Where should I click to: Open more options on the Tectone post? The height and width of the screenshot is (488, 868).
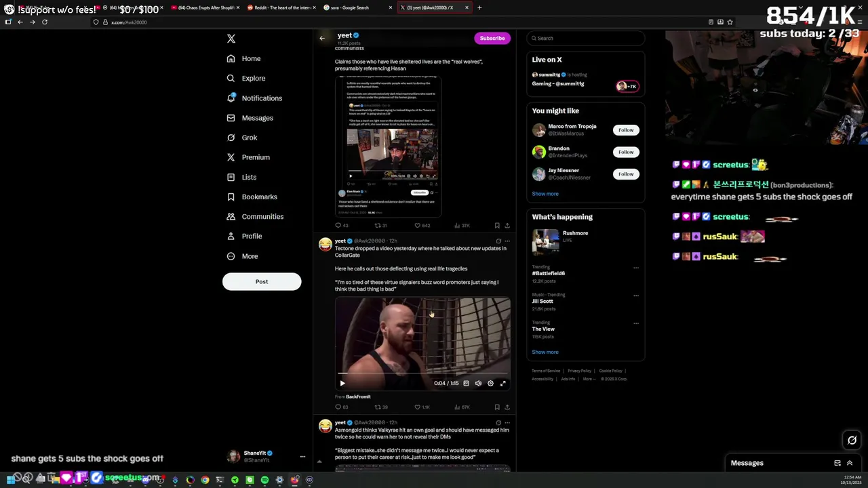tap(507, 241)
